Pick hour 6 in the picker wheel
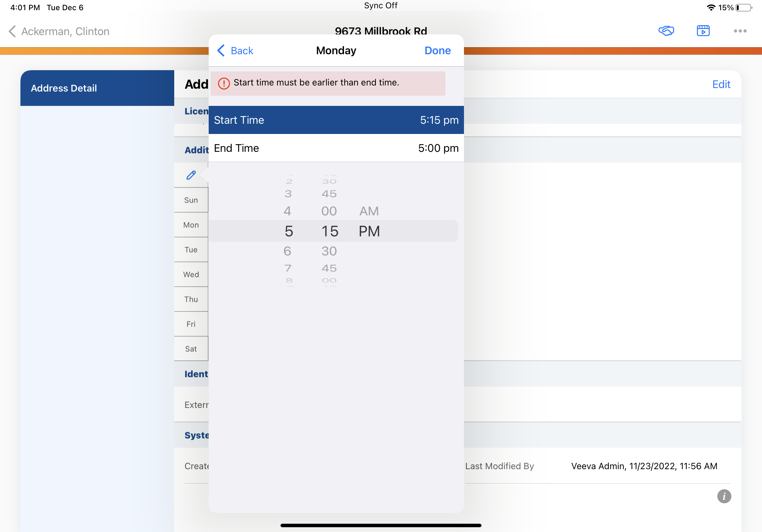Viewport: 762px width, 532px height. coord(288,251)
